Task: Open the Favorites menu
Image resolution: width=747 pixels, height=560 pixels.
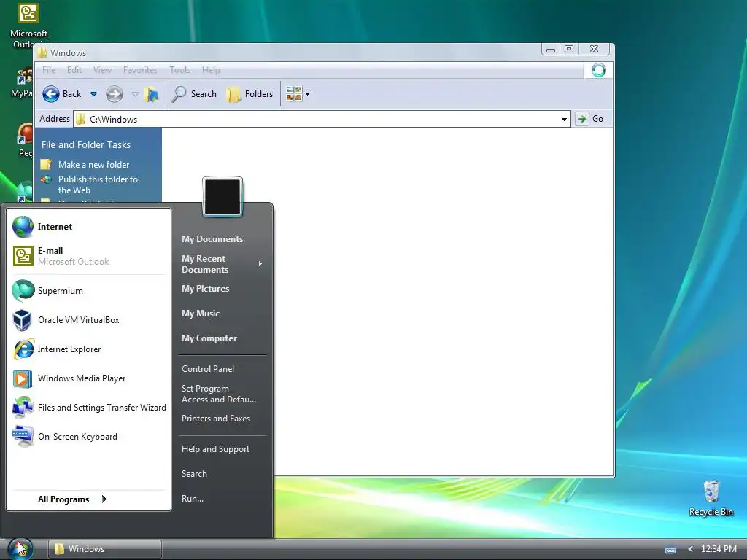Action: (140, 70)
